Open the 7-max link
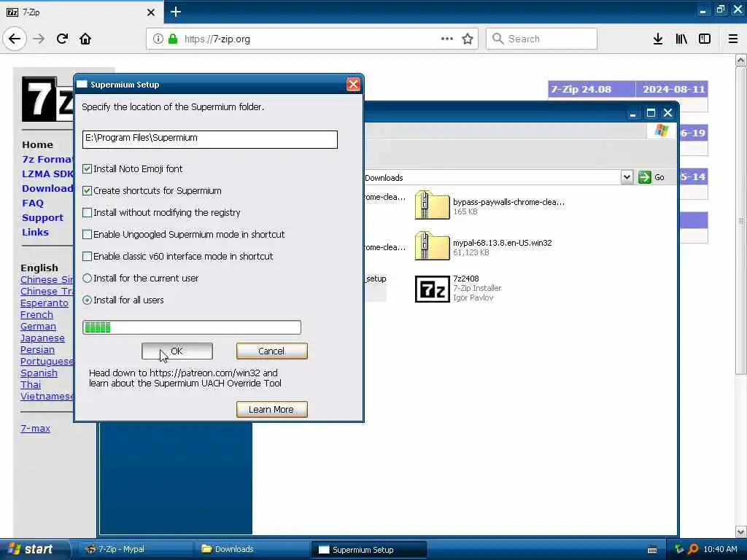 click(35, 428)
